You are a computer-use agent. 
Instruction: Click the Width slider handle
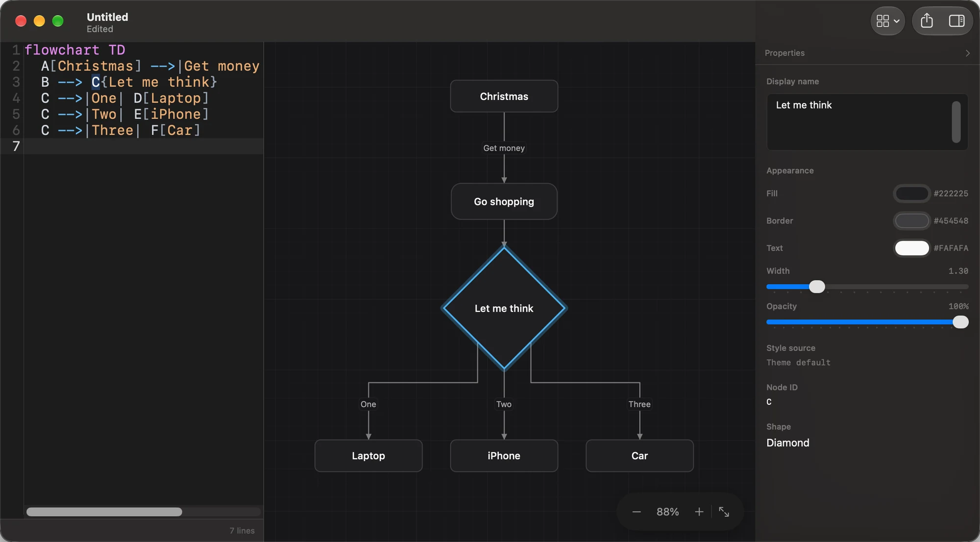pos(817,287)
